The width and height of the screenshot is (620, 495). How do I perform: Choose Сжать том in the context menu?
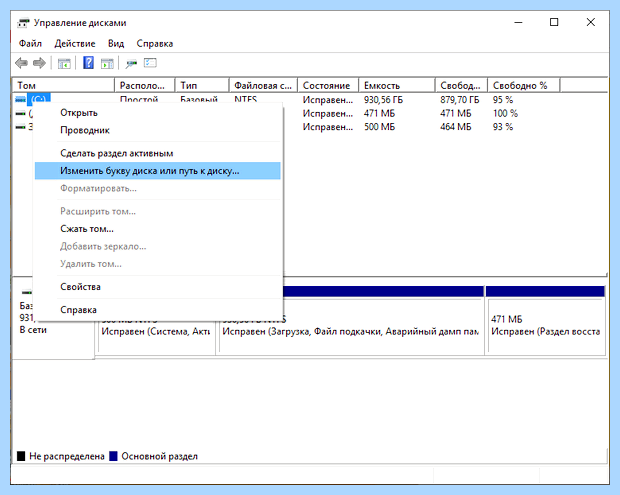point(158,229)
